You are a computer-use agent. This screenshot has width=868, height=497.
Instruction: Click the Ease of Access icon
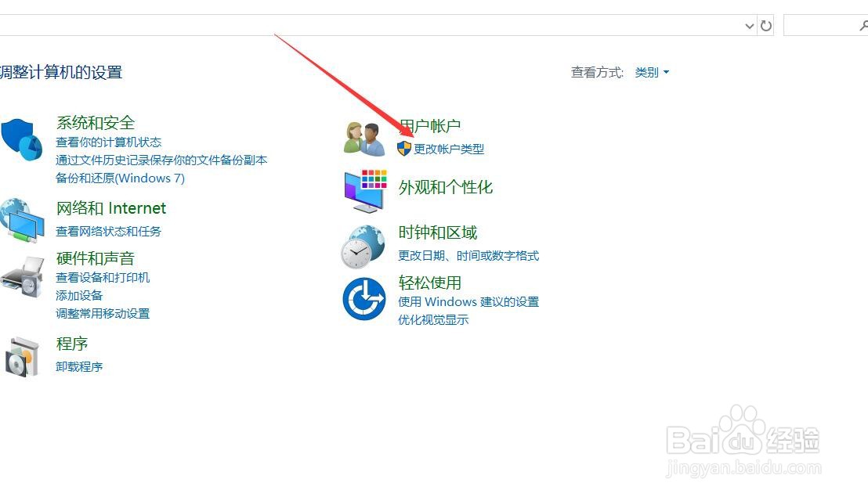(x=363, y=298)
